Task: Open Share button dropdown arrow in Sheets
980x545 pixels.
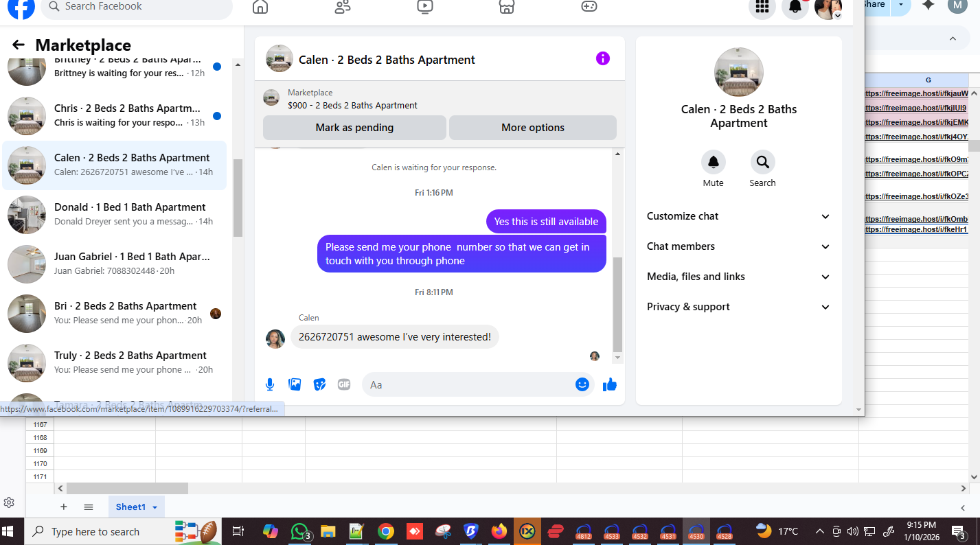Action: (901, 5)
